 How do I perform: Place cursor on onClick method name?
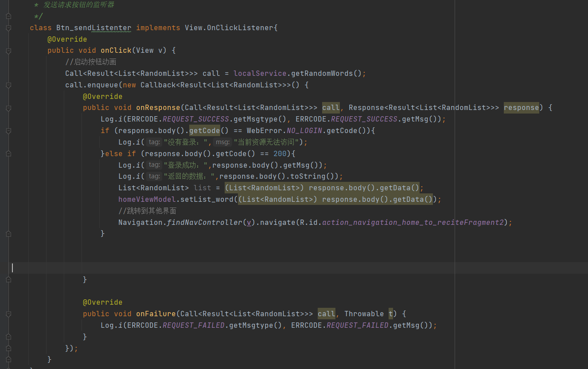(116, 51)
